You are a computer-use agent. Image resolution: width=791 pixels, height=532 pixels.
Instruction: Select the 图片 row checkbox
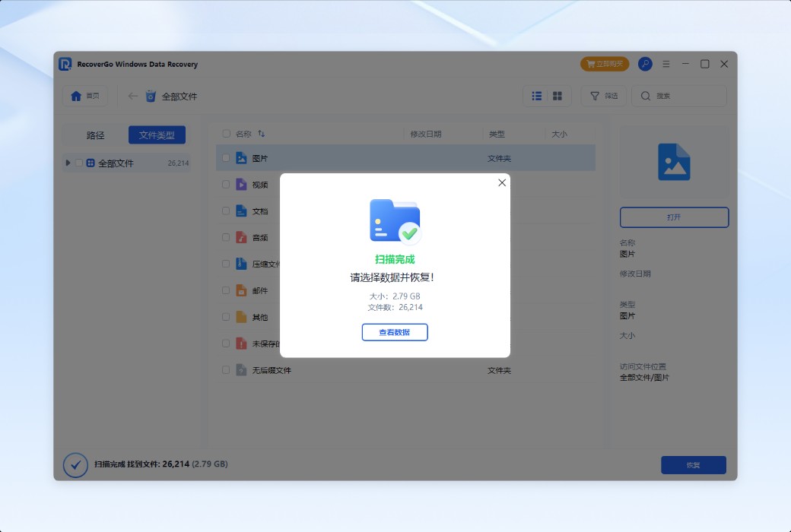(225, 157)
